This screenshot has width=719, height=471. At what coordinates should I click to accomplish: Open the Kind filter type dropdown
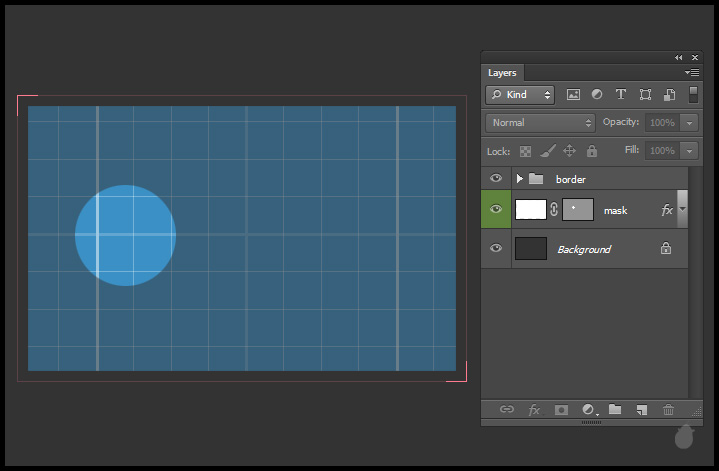(520, 95)
